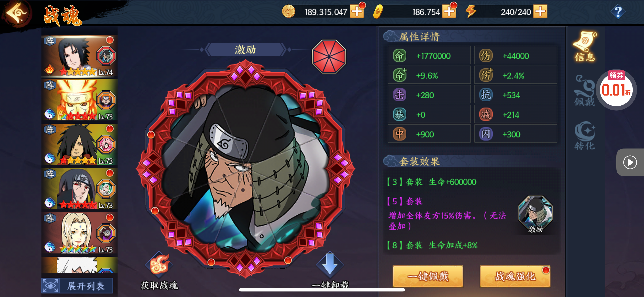Viewport: 644px width, 297px height.
Task: Expand the side play-arrow panel
Action: pos(630,163)
